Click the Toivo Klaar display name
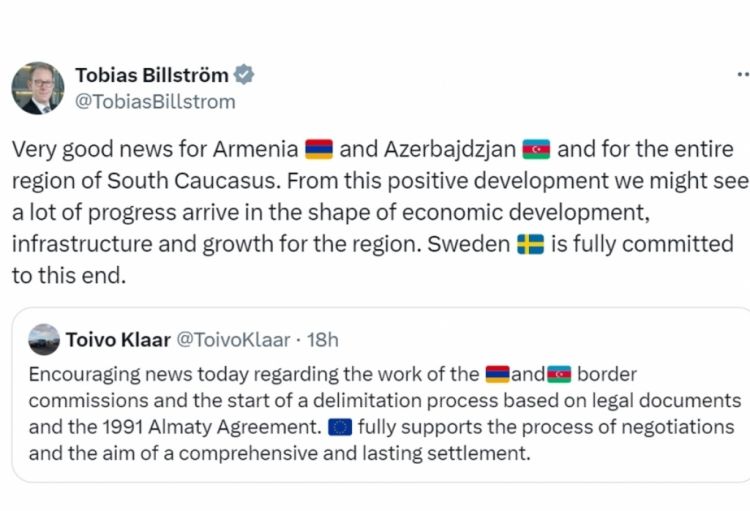This screenshot has width=750, height=511. click(x=118, y=339)
